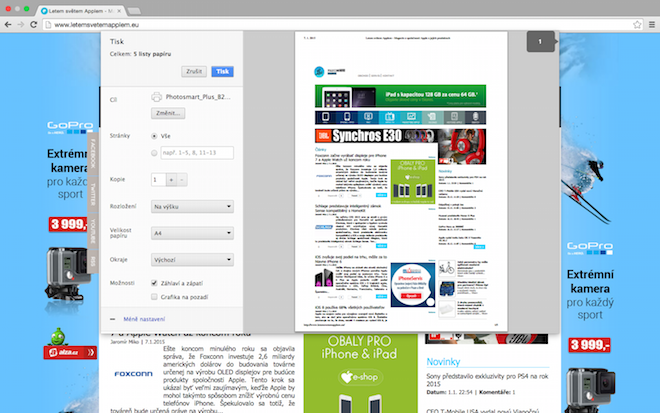Reload the page with the refresh icon
Screen dimensions: 660x413
[x=34, y=25]
